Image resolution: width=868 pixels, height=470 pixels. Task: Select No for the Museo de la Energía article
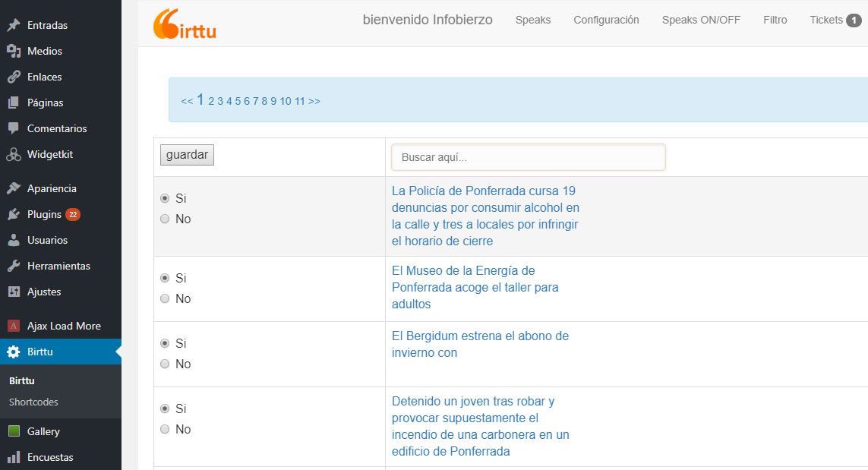click(x=165, y=298)
